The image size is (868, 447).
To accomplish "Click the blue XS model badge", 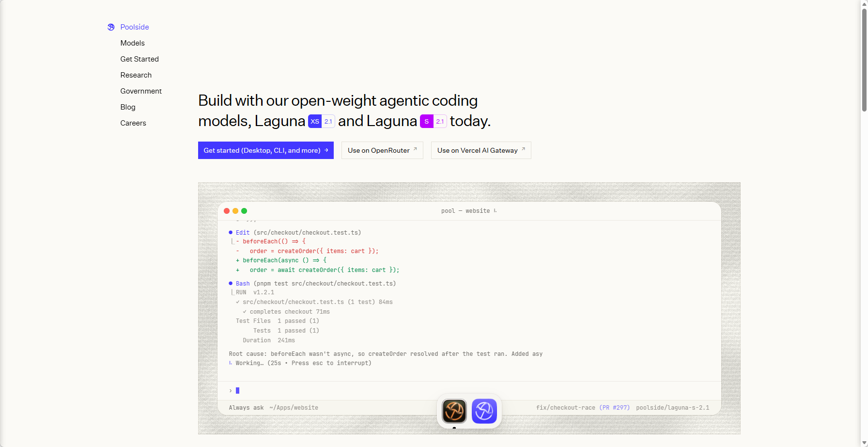I will coord(322,121).
